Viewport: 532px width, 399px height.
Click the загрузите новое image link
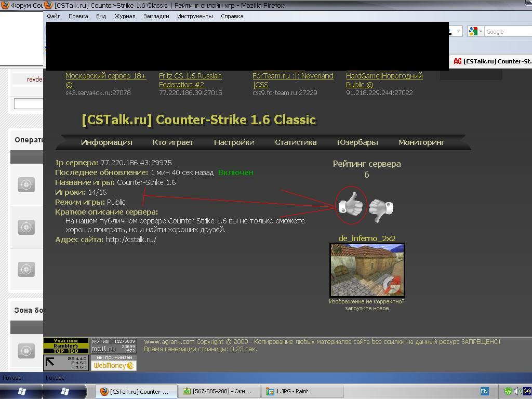pyautogui.click(x=367, y=308)
